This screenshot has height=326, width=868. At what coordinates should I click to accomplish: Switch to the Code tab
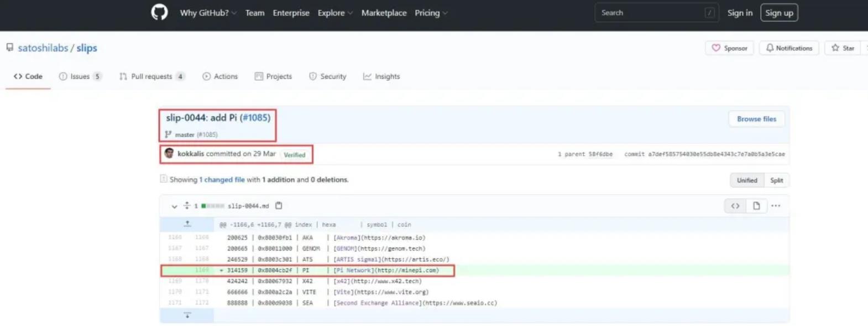click(x=28, y=76)
